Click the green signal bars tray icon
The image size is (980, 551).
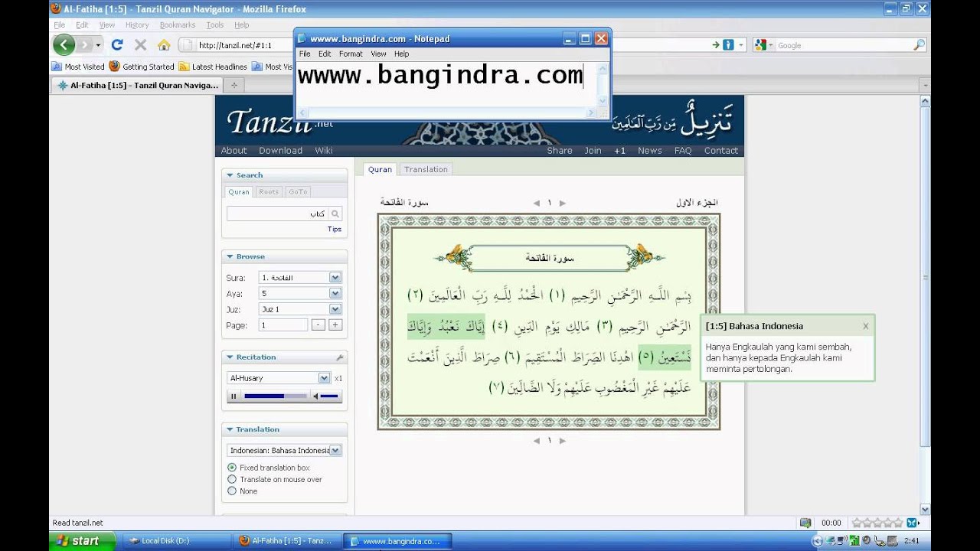click(853, 541)
